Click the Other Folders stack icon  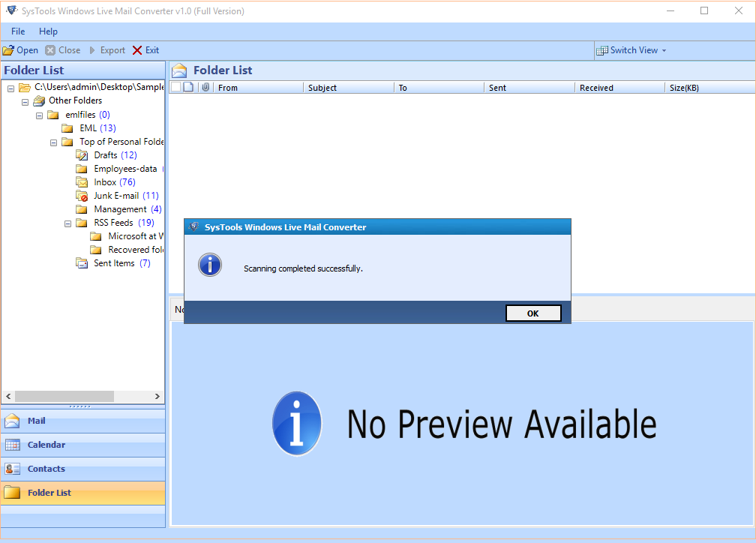[39, 100]
